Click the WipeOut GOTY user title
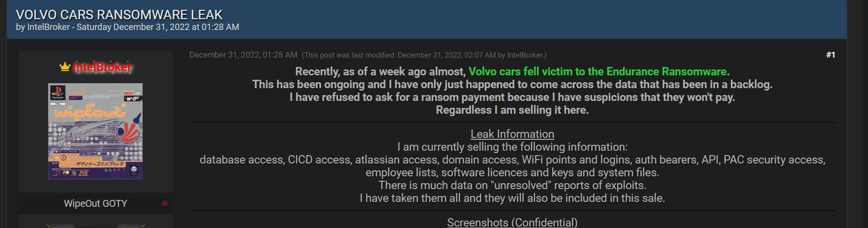The width and height of the screenshot is (868, 228). point(95,203)
